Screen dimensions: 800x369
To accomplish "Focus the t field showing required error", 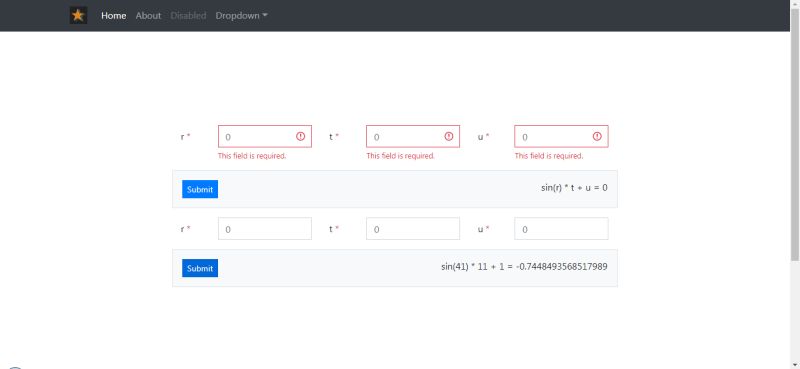I will [413, 136].
